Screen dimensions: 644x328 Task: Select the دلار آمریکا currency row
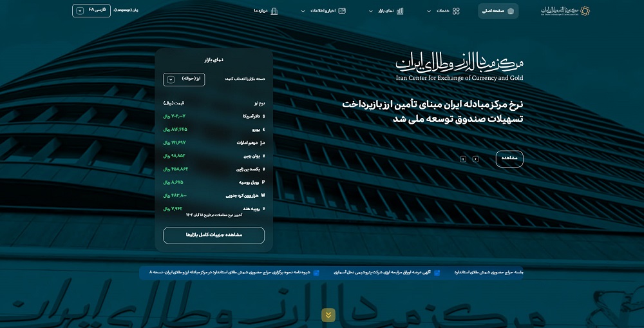coord(214,117)
